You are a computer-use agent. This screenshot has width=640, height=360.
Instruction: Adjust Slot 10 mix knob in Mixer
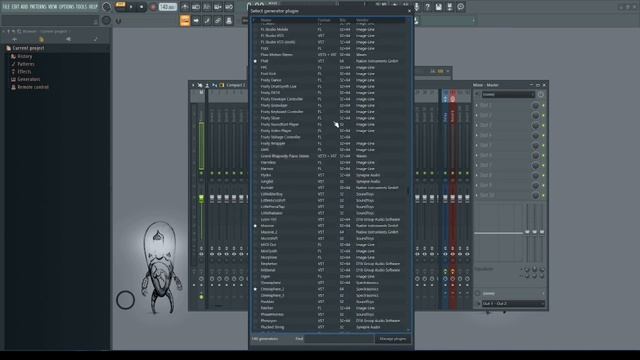pos(536,196)
